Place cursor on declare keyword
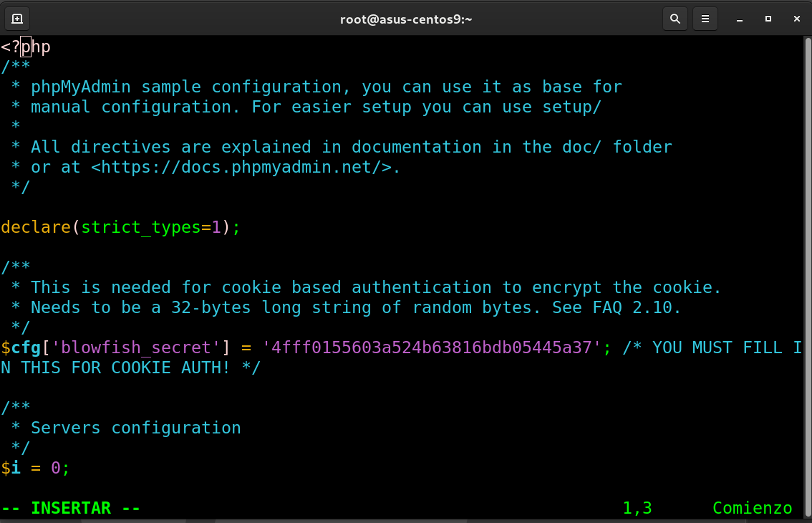Screen dimensions: 812x523 [x=35, y=227]
